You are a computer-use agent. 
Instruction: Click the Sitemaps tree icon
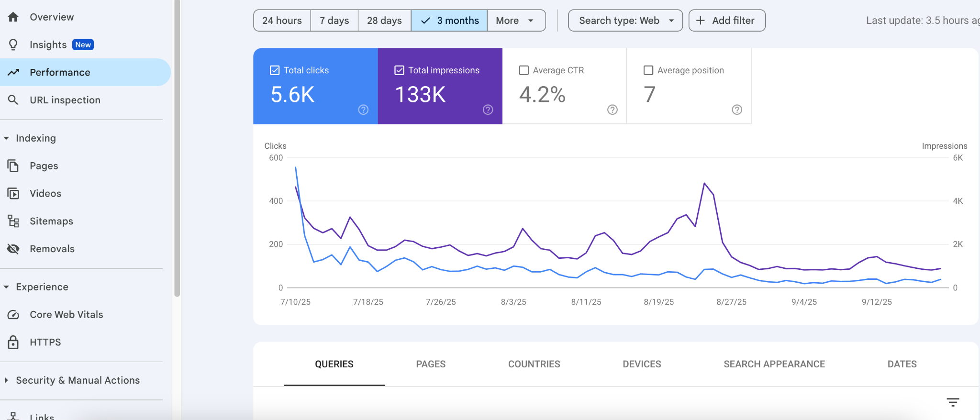click(13, 221)
